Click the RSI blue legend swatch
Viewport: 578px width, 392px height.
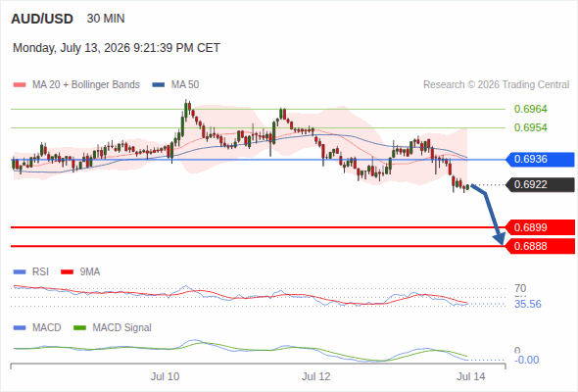tap(20, 272)
